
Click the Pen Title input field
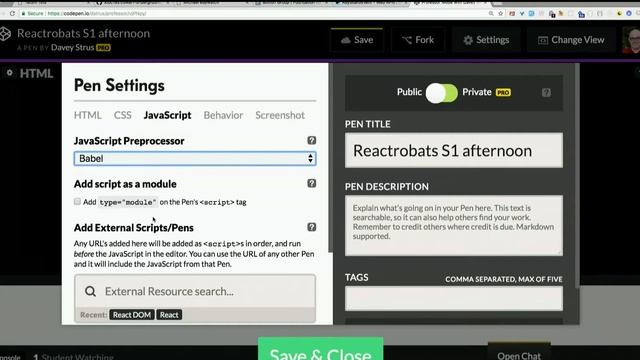click(x=453, y=150)
